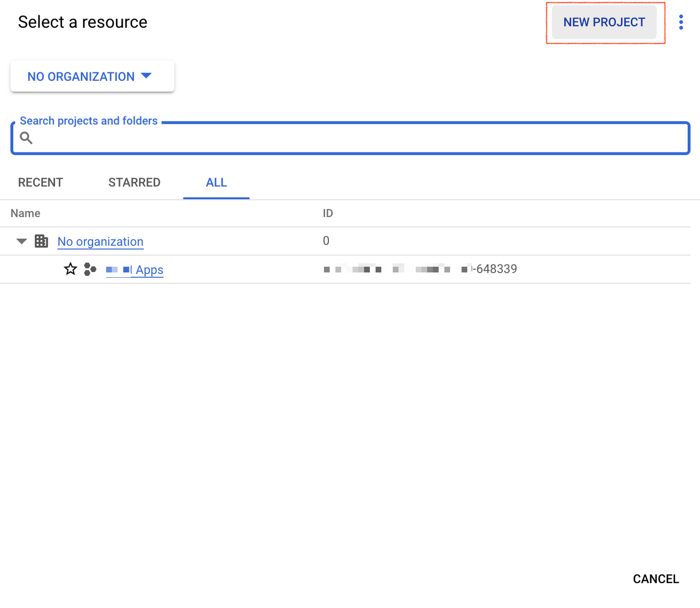Collapse the No organization tree row

click(22, 241)
